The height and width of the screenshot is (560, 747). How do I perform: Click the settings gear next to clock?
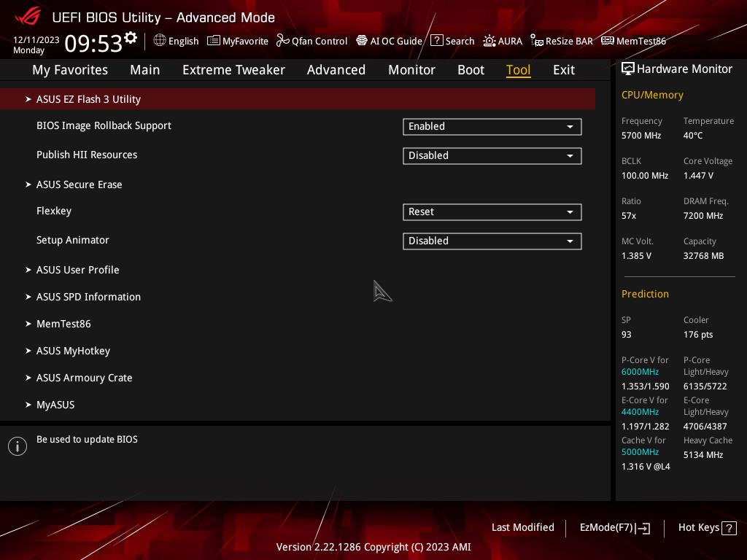[x=131, y=38]
